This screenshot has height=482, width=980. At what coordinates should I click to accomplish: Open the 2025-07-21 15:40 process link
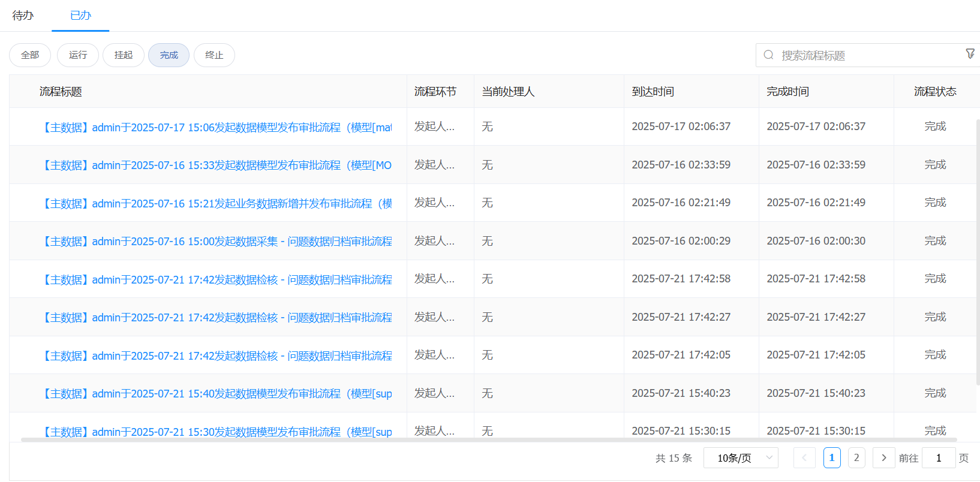tap(216, 393)
